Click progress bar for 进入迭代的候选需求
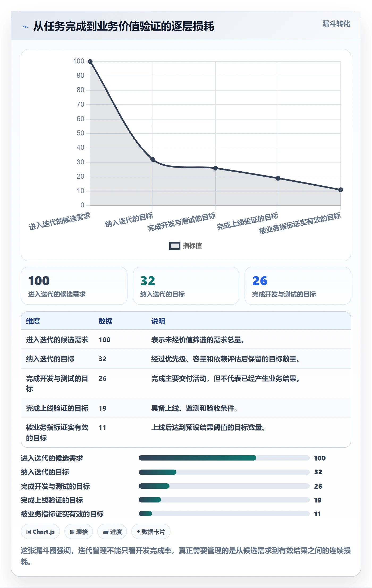 (224, 458)
